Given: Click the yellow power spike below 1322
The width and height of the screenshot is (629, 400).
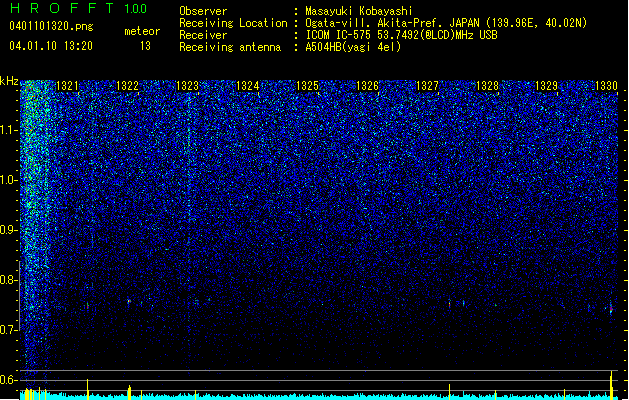Looking at the screenshot, I should point(129,392).
